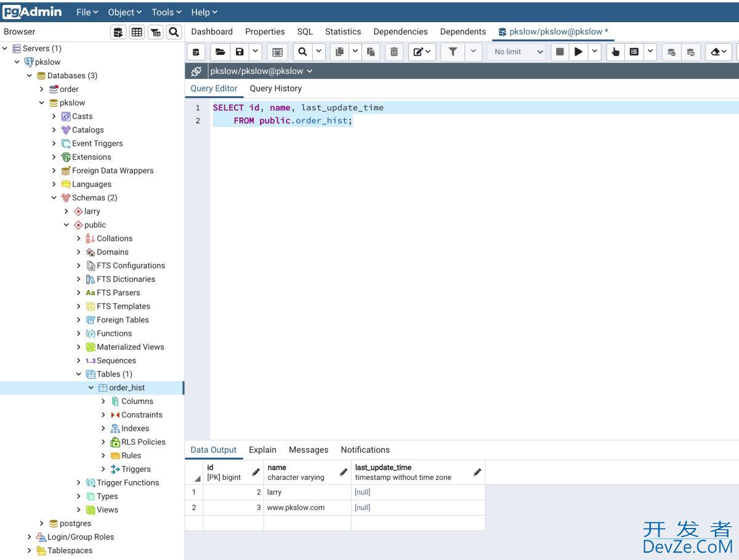Open the Messages results tab
This screenshot has width=739, height=560.
[309, 450]
